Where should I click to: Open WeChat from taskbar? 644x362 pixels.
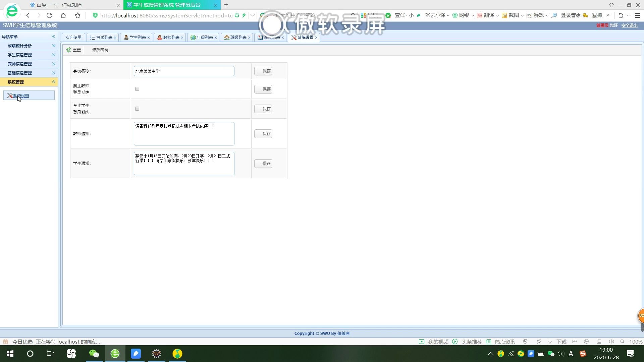coord(94,354)
